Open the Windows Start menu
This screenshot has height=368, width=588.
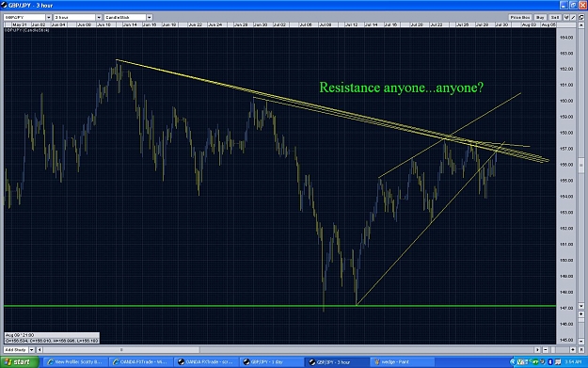click(x=19, y=362)
